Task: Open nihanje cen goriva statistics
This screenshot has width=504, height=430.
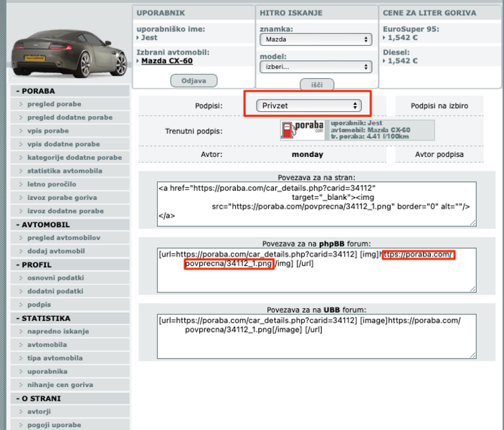Action: point(60,385)
